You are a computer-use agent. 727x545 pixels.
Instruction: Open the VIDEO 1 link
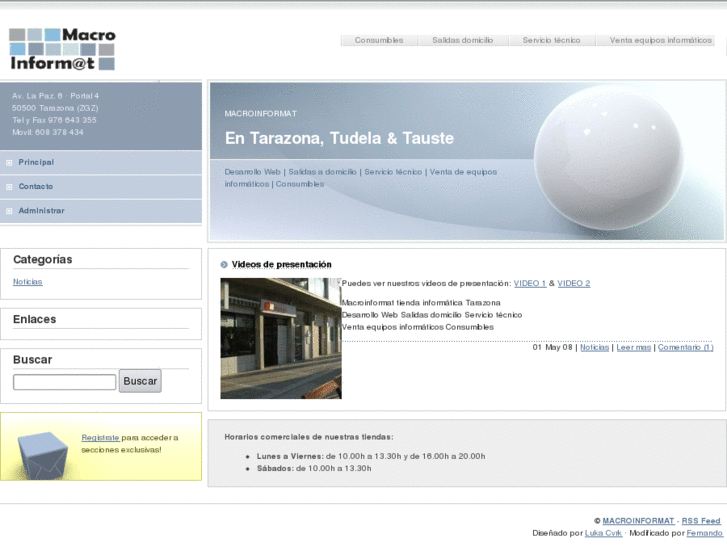coord(530,283)
